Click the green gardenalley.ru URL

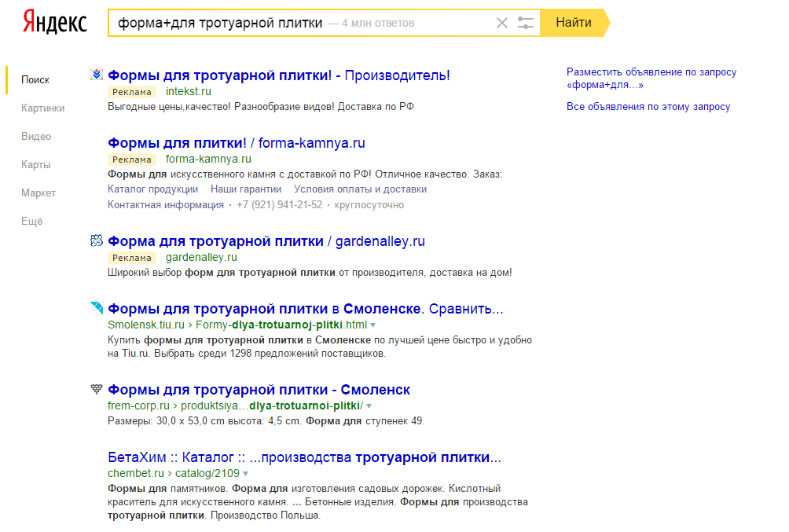201,257
